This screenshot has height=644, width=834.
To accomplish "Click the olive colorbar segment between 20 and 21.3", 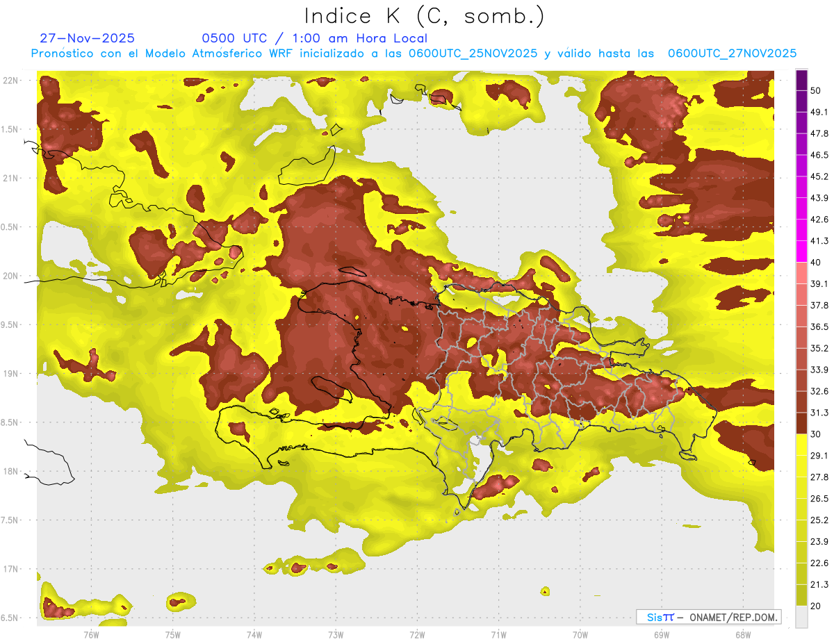I will point(801,595).
